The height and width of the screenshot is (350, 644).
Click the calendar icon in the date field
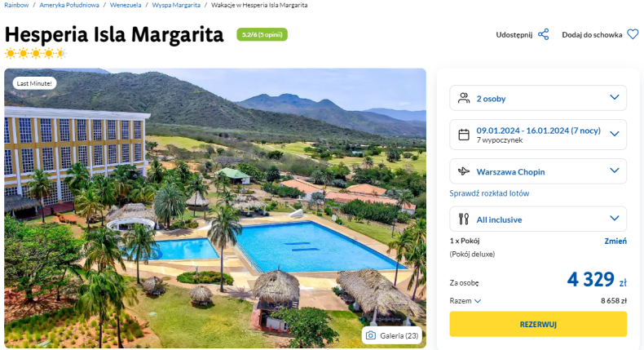tap(464, 135)
